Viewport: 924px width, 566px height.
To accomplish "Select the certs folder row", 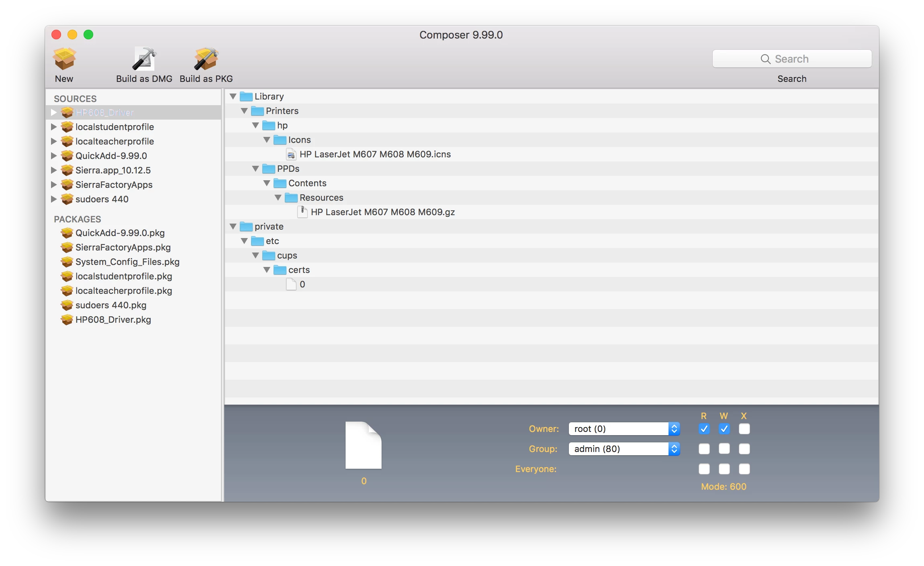I will coord(299,270).
